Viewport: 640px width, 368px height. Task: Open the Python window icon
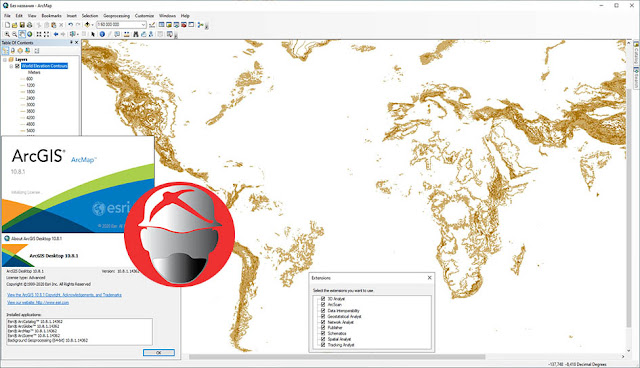191,25
